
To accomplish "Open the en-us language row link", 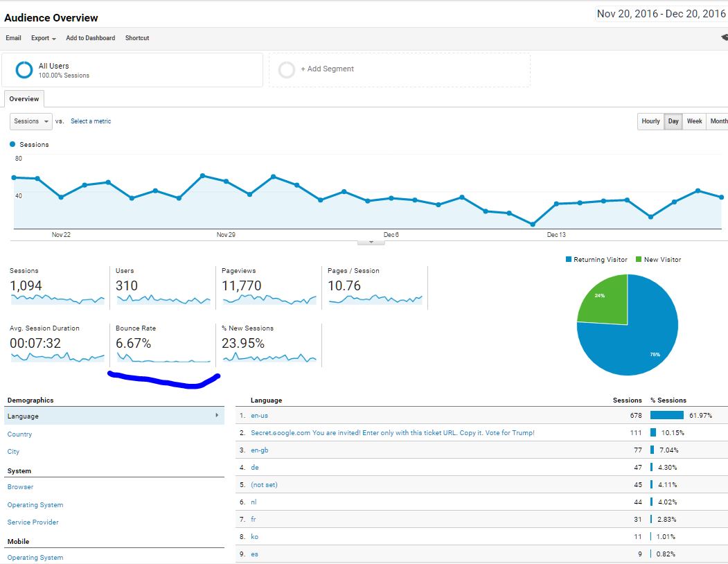I will 259,416.
